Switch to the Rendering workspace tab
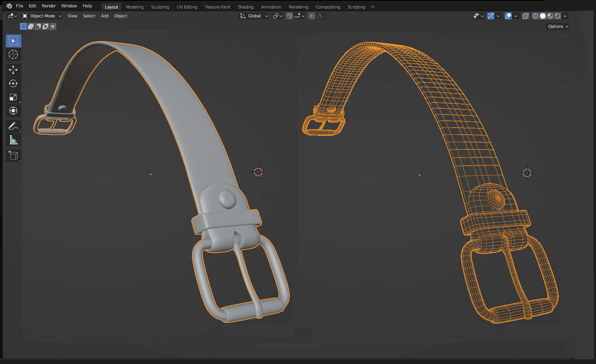 298,7
